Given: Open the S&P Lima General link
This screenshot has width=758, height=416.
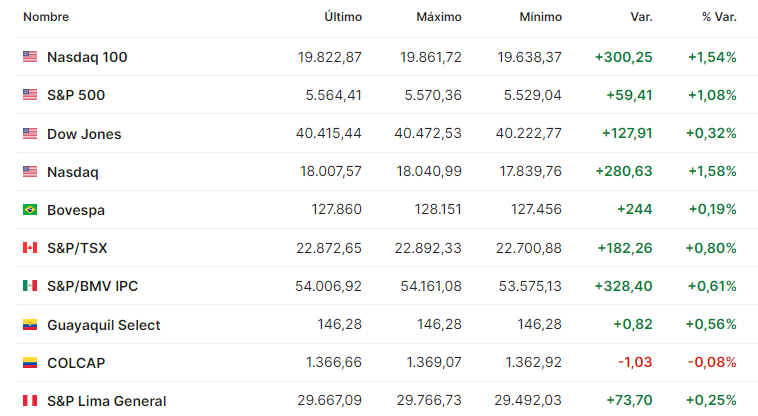Looking at the screenshot, I should pyautogui.click(x=106, y=401).
